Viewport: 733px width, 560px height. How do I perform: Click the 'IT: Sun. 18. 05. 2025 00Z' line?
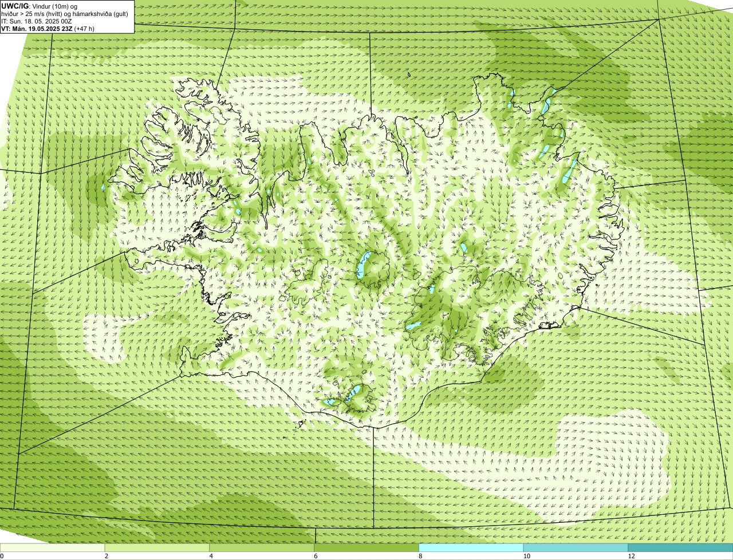tap(37, 21)
